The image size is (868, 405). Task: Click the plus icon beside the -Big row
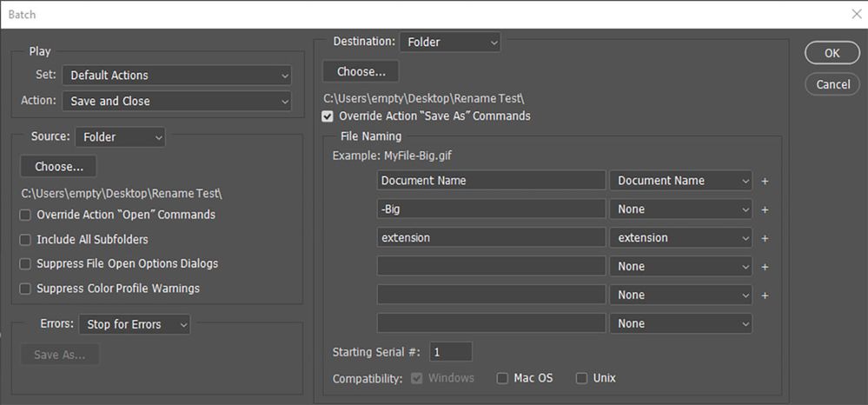point(765,209)
